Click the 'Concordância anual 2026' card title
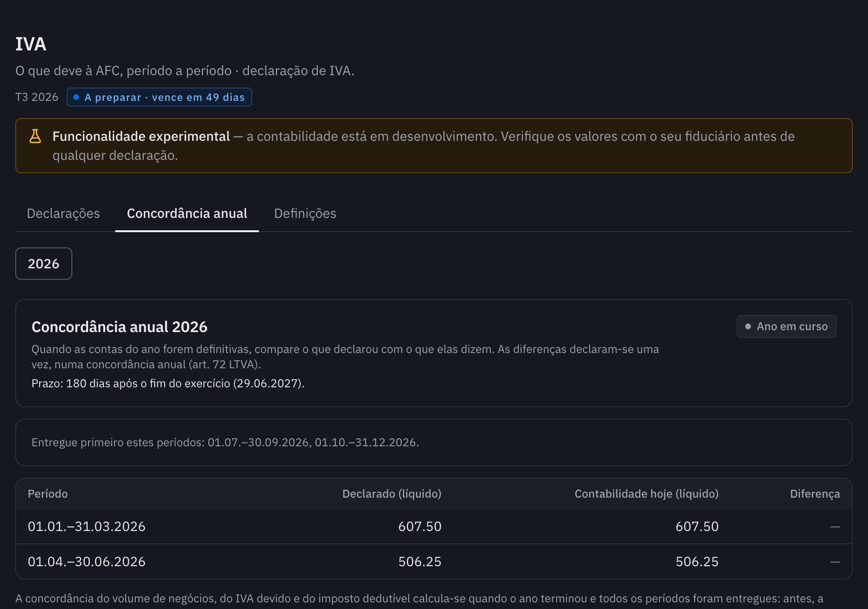Screen dimensions: 868x609 click(x=119, y=327)
